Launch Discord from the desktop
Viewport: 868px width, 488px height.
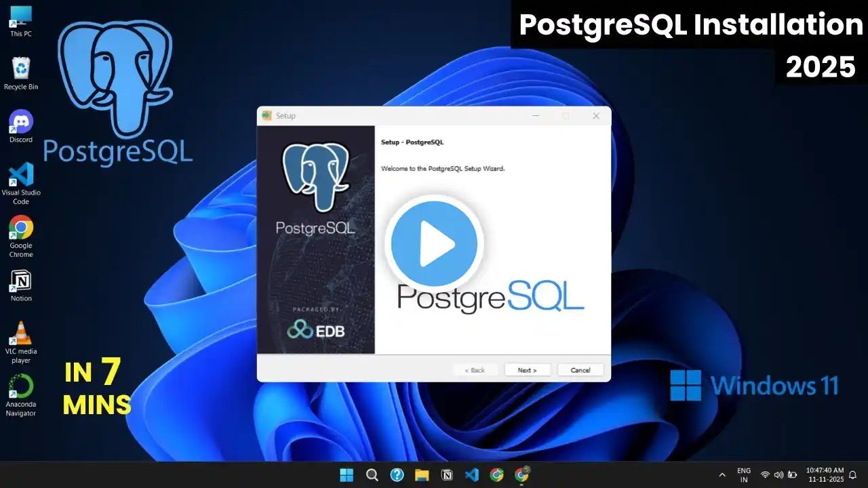tap(21, 127)
